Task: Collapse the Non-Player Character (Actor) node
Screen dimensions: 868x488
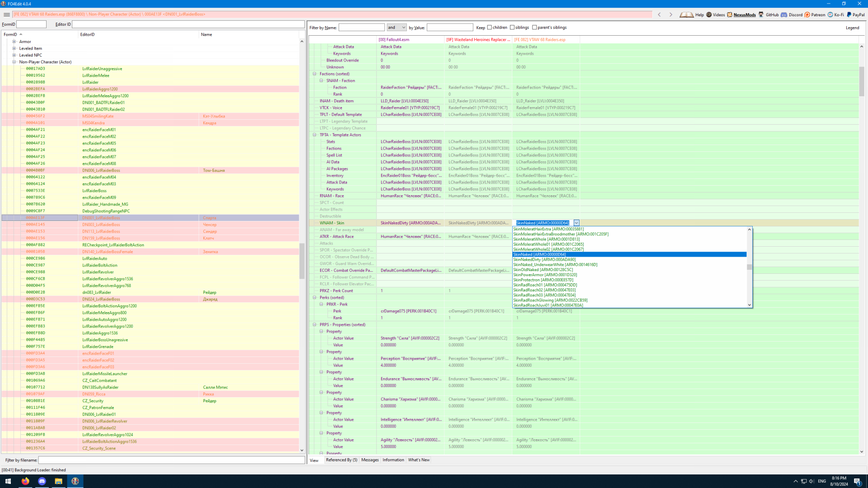Action: [x=14, y=62]
